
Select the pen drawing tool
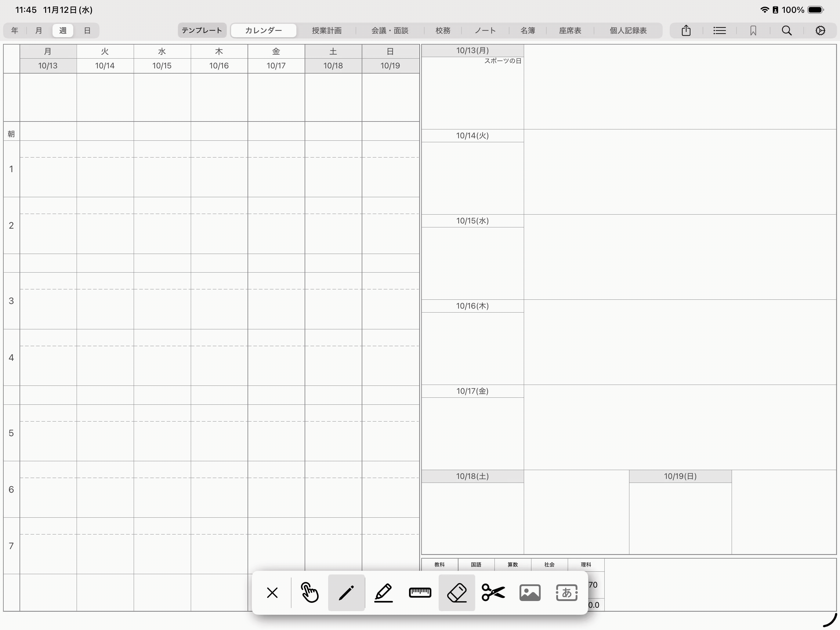tap(346, 592)
